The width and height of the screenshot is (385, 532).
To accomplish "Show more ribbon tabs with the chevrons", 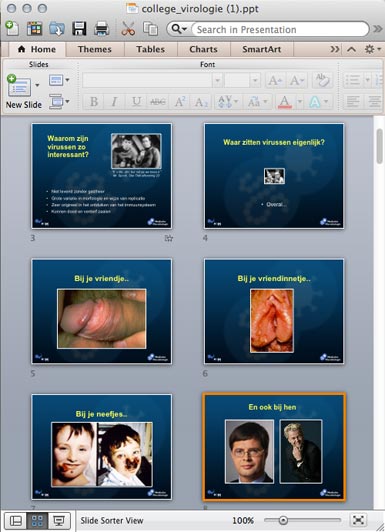I will coord(335,50).
